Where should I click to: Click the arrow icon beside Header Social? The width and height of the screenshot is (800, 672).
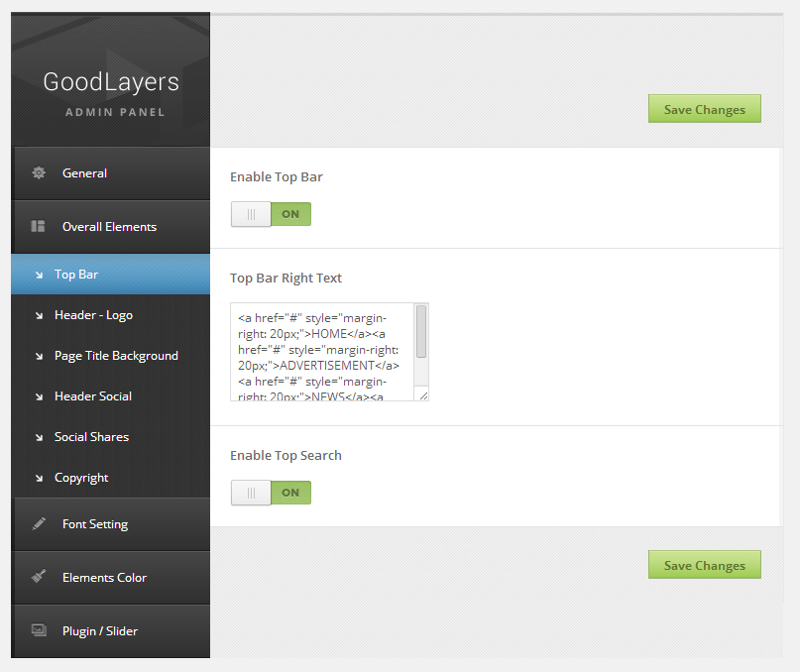pyautogui.click(x=40, y=397)
